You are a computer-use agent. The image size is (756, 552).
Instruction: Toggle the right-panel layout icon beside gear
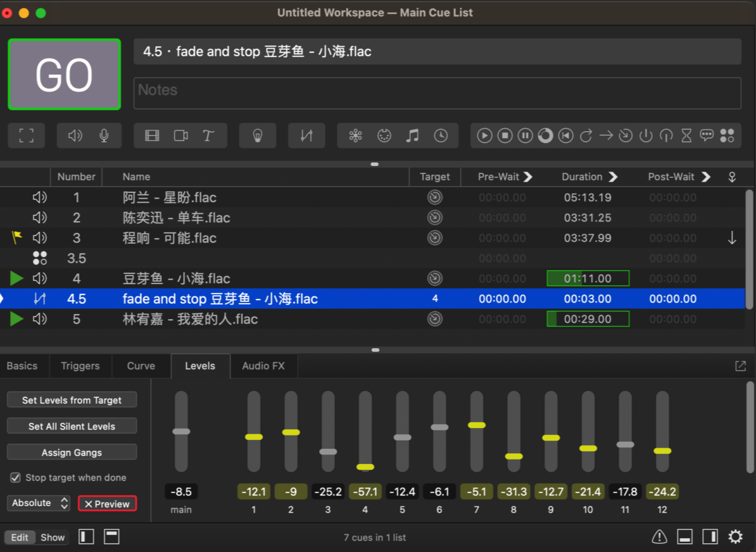pyautogui.click(x=710, y=537)
